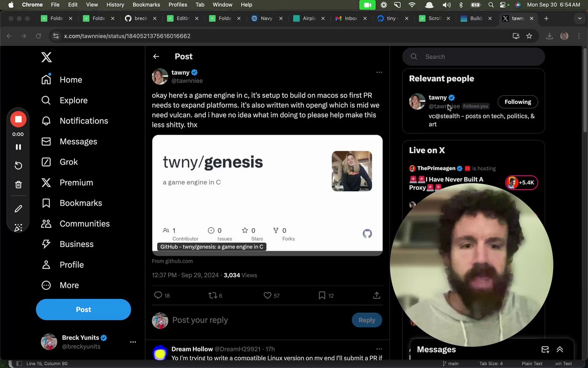Open Chrome's three-dot menu

pyautogui.click(x=578, y=36)
